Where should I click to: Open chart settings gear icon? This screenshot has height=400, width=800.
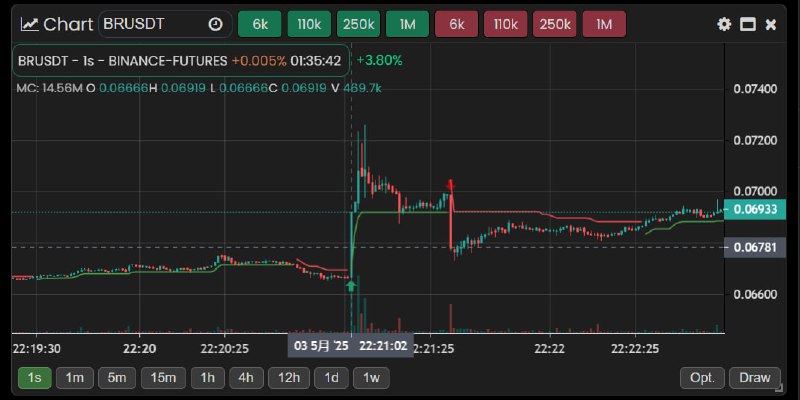[724, 24]
